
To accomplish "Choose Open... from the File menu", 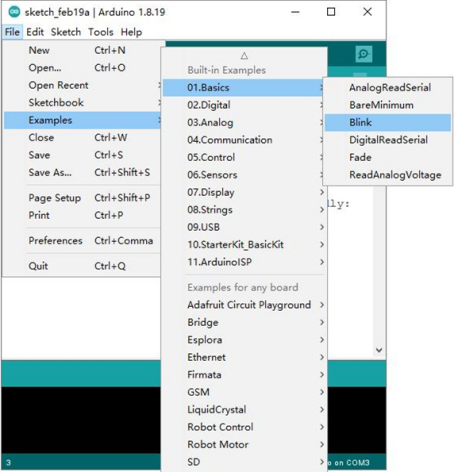I will click(82, 68).
